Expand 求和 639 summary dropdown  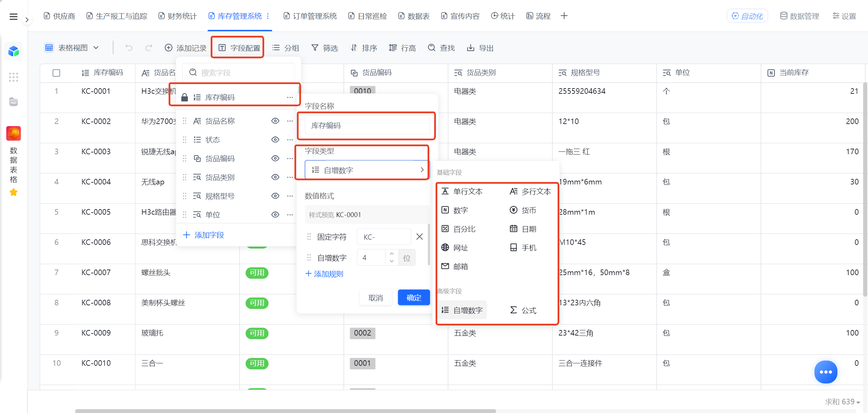[x=842, y=402]
